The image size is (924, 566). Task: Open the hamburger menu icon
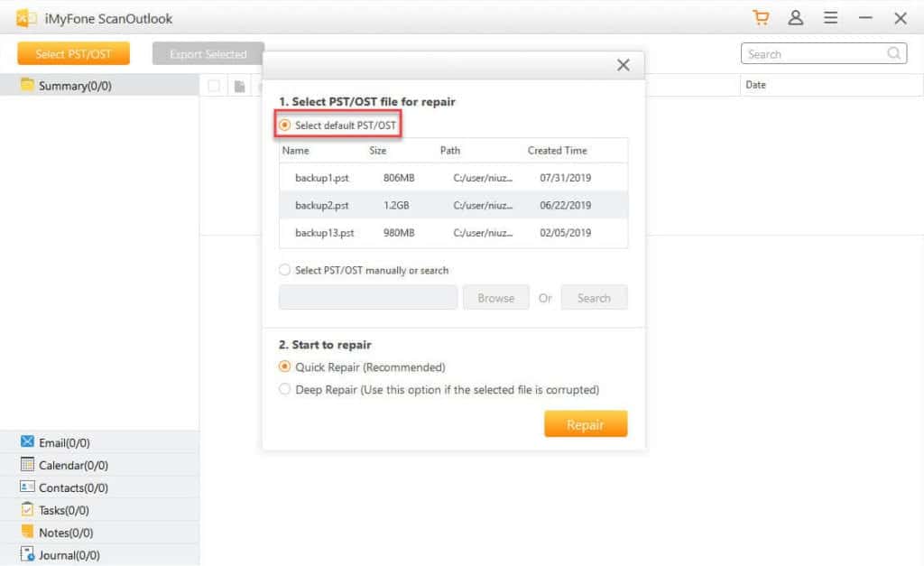(x=831, y=18)
